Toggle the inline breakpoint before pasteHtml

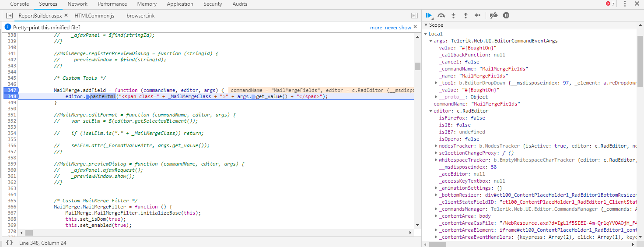click(87, 96)
